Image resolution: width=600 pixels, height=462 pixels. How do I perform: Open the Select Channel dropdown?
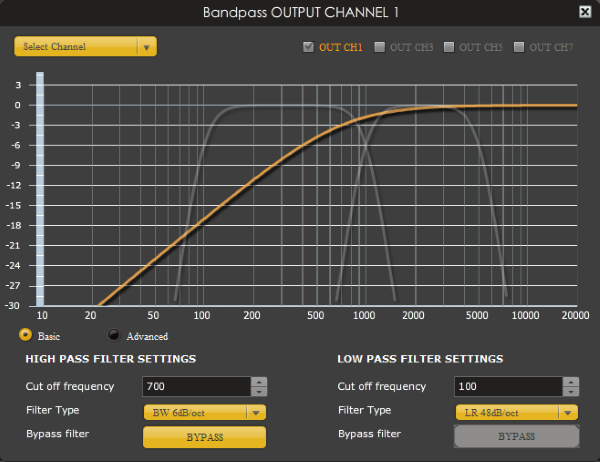[86, 46]
